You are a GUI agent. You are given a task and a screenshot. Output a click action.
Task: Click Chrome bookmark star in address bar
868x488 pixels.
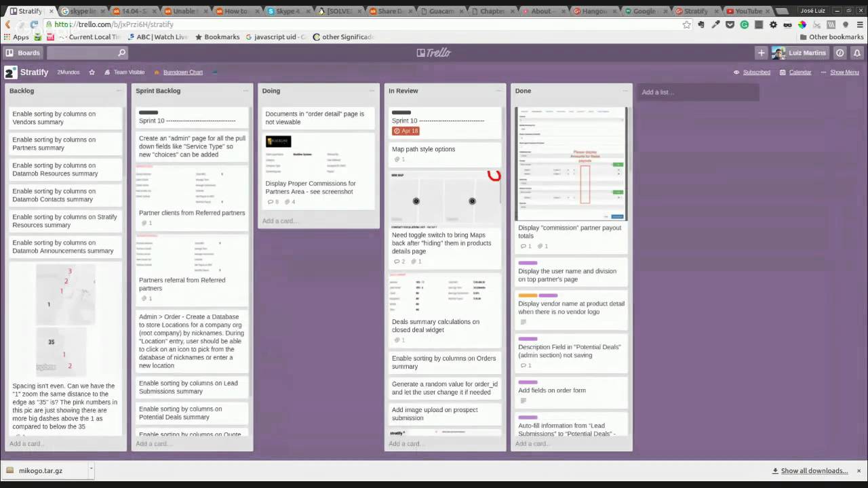686,24
